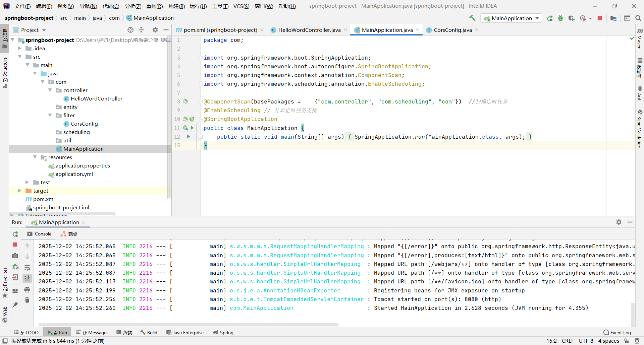Click the src breadcrumb in navigation bar
This screenshot has width=644, height=345.
(64, 18)
